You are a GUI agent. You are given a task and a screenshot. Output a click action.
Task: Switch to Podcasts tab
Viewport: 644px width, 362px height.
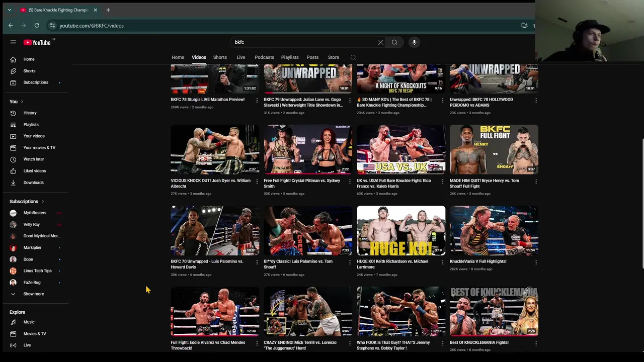(x=264, y=57)
